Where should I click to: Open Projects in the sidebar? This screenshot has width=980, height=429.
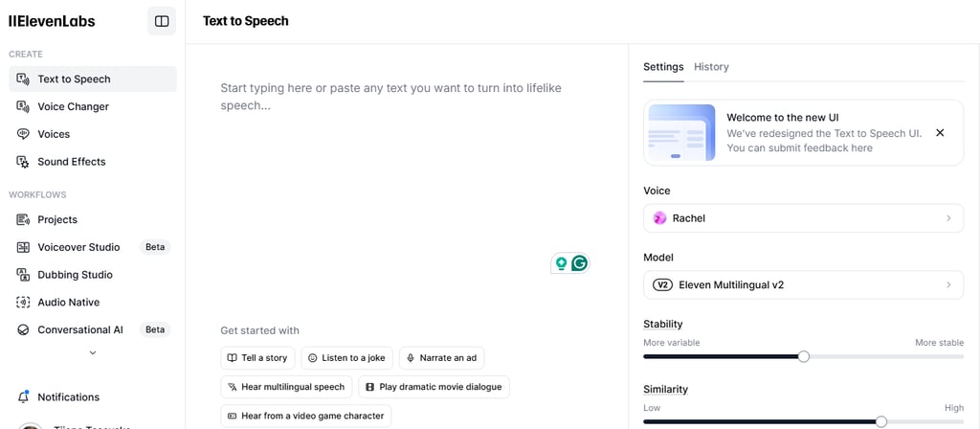[x=93, y=219]
